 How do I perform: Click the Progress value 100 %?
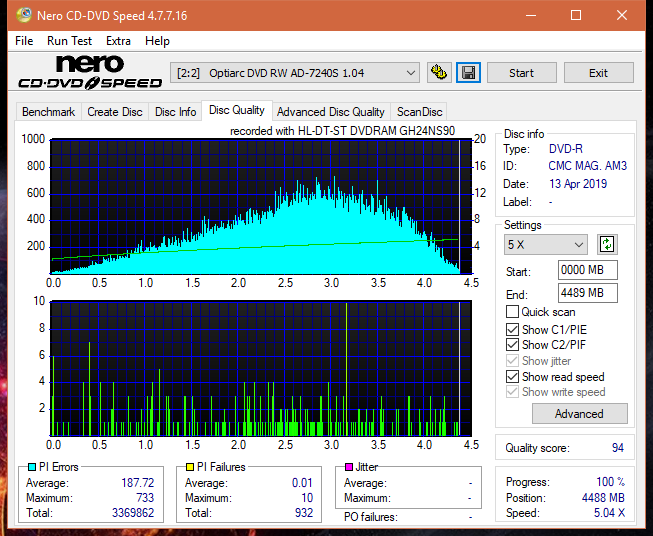pyautogui.click(x=610, y=482)
